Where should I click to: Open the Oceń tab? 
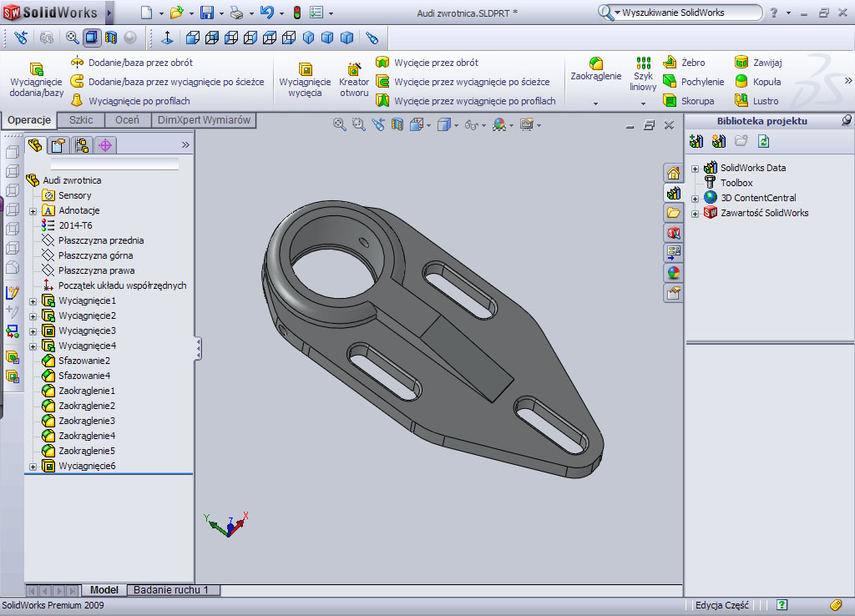pos(127,120)
